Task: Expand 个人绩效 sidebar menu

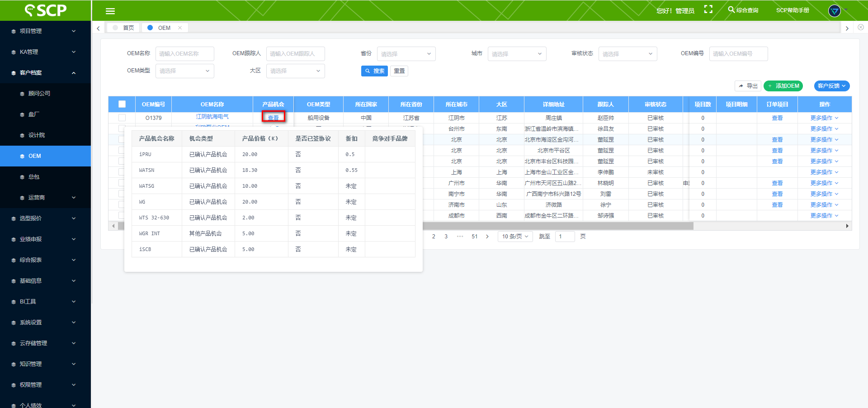Action: click(x=45, y=405)
